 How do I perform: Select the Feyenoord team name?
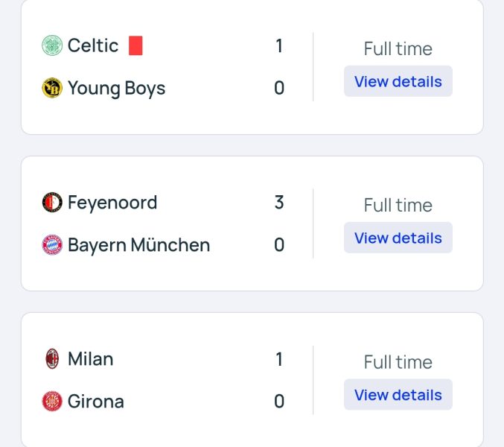pyautogui.click(x=112, y=203)
